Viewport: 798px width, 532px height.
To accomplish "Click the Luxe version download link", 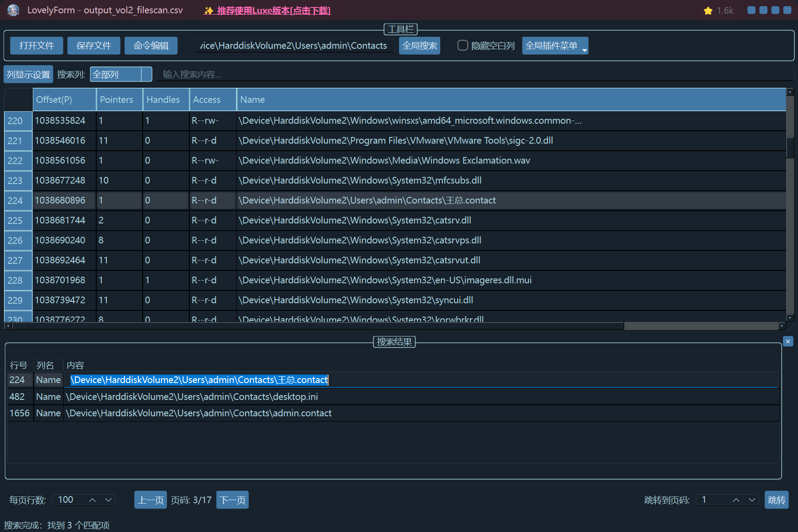I will 267,11.
